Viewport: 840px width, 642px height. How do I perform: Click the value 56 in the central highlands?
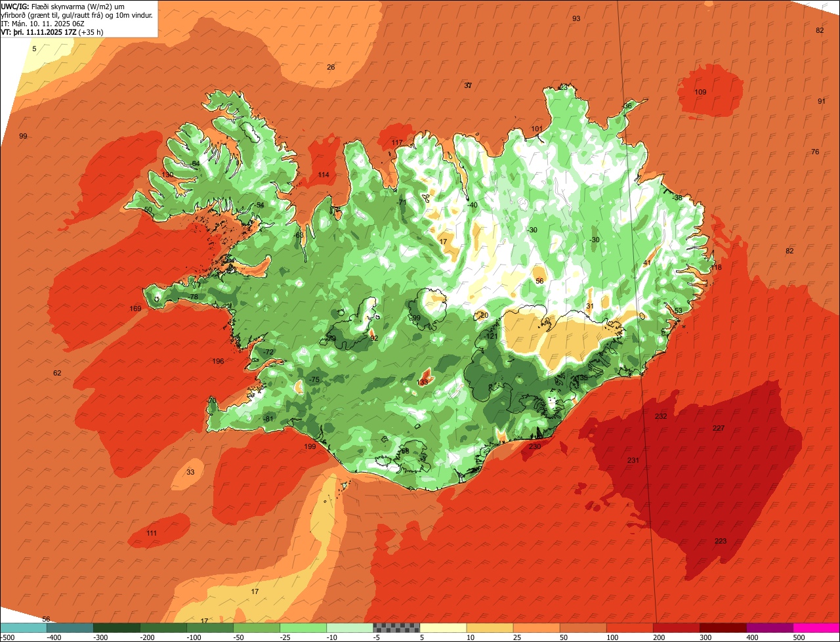(539, 281)
